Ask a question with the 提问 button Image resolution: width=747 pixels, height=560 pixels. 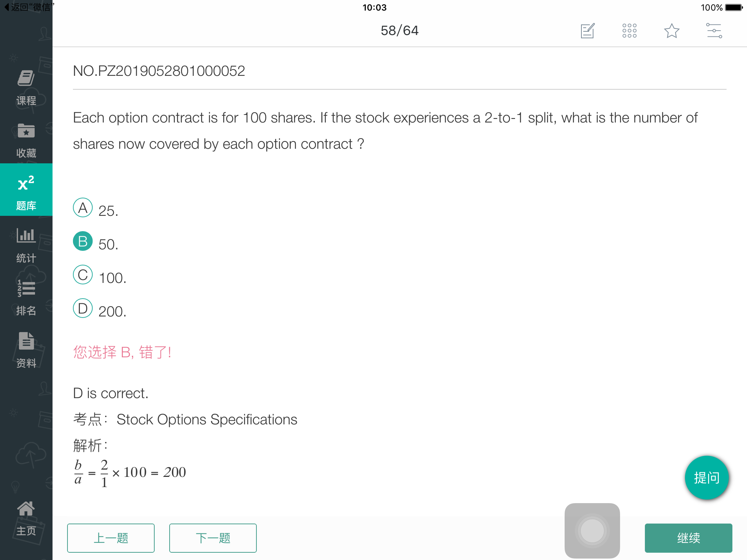pos(707,478)
